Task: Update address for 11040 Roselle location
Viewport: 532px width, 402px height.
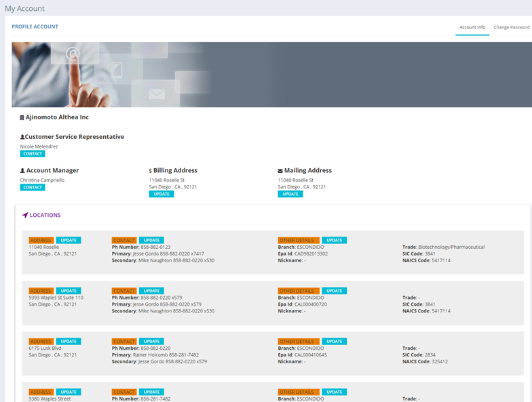Action: (69, 240)
